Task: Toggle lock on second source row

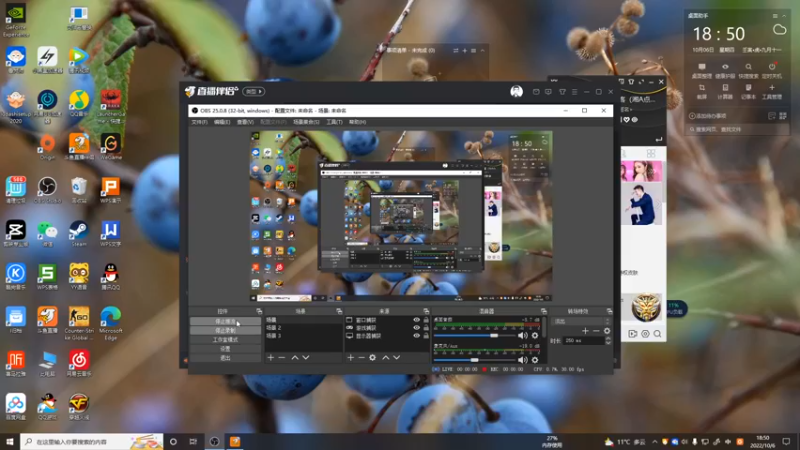Action: coord(426,328)
